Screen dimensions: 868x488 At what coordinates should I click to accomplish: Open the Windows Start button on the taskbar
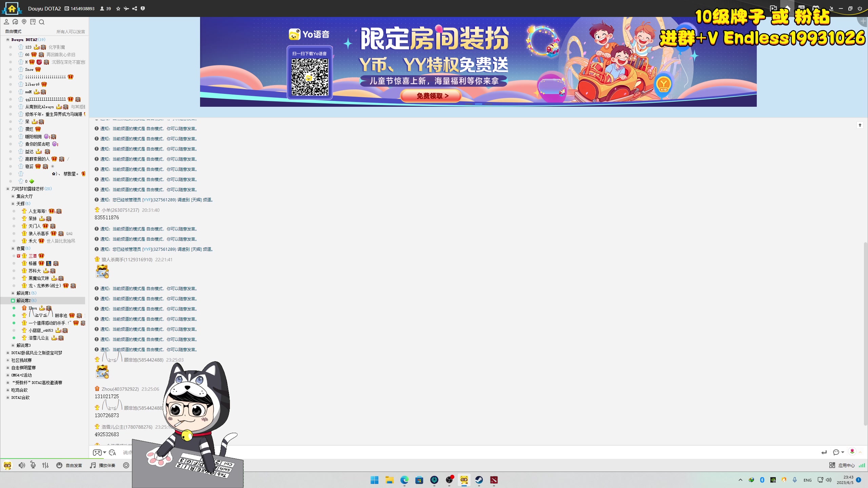point(375,480)
